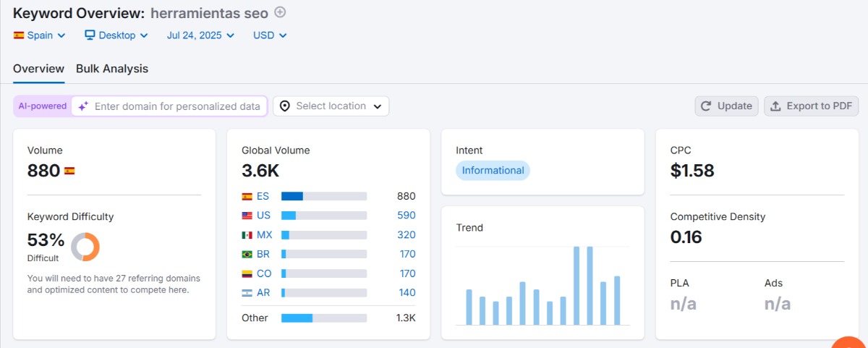Click the ES country link in Global Volume
This screenshot has width=868, height=348.
click(x=263, y=196)
